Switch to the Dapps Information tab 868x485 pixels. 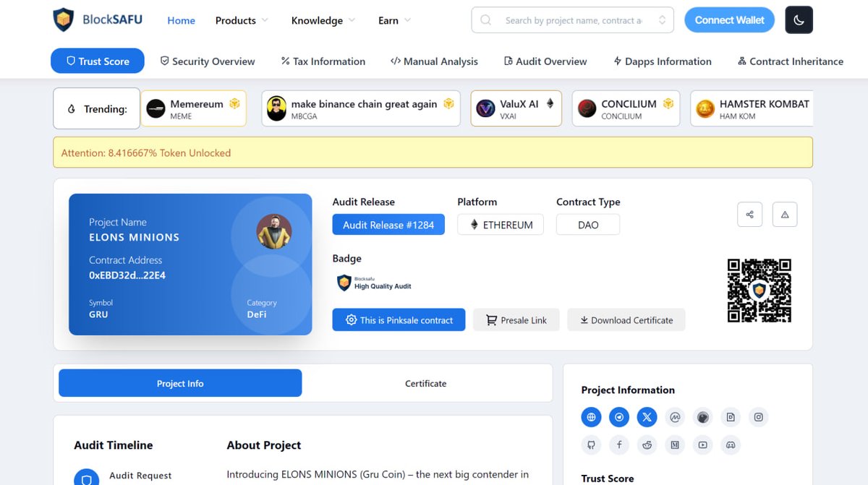663,61
